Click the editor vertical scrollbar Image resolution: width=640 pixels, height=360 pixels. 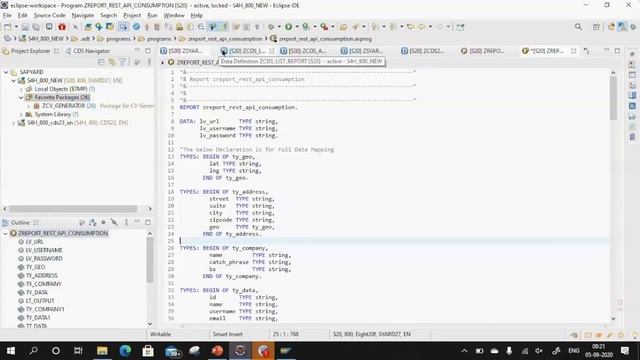(613, 98)
